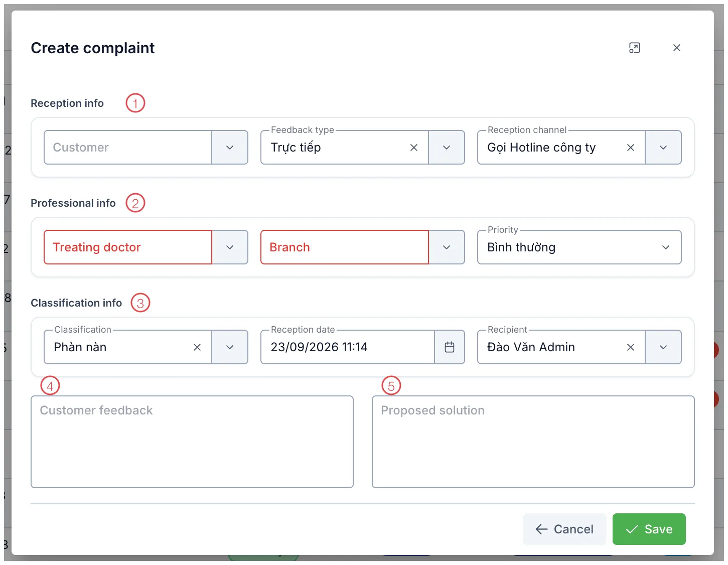The image size is (728, 565).
Task: Click the Branch field
Action: tap(345, 247)
